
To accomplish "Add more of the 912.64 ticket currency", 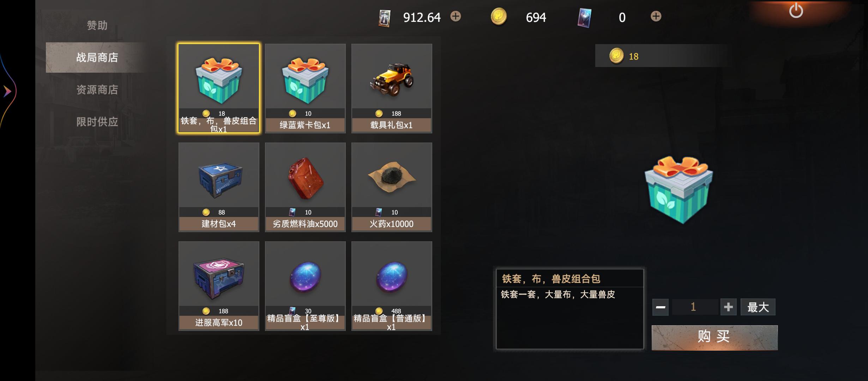I will [x=456, y=16].
